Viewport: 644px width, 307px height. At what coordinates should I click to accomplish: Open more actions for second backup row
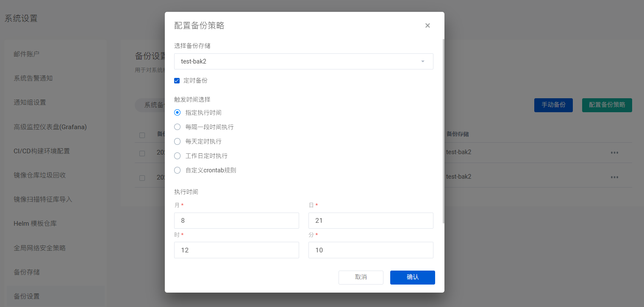pyautogui.click(x=614, y=177)
